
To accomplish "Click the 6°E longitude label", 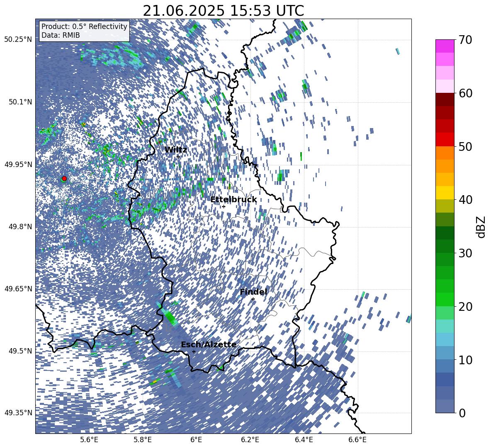I will tap(196, 440).
